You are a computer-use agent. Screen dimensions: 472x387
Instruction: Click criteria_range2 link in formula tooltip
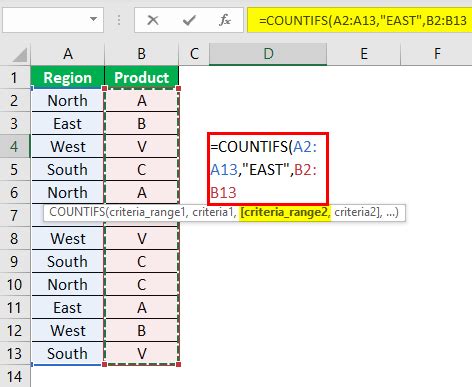tap(285, 212)
